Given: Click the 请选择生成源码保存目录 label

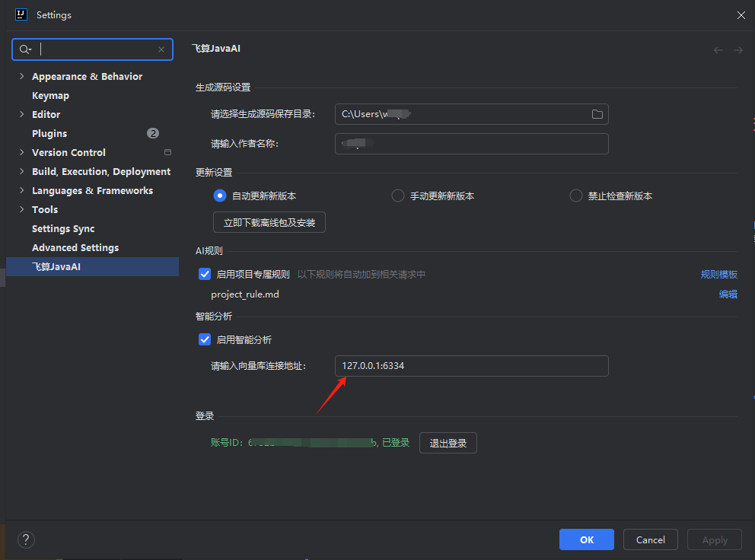Looking at the screenshot, I should pos(263,114).
